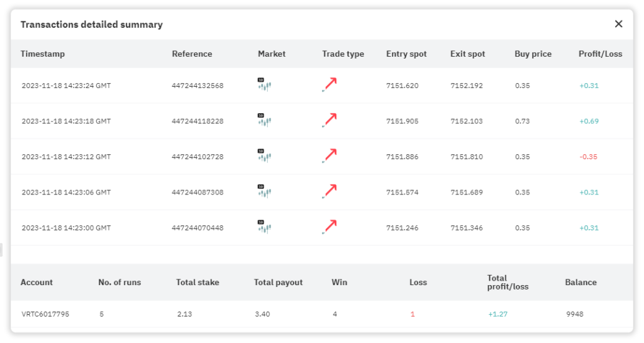644x343 pixels.
Task: Click market icon for reference 447244118228
Action: point(264,120)
